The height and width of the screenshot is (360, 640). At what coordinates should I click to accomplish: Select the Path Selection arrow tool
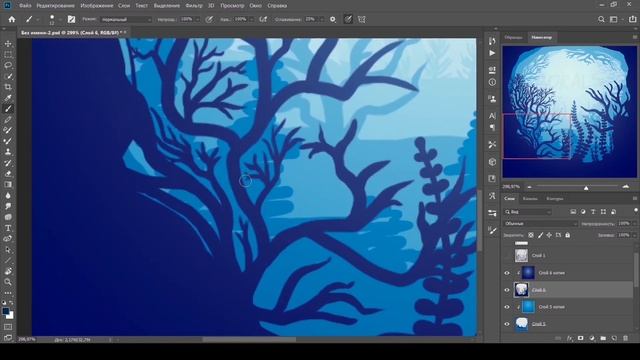click(8, 249)
